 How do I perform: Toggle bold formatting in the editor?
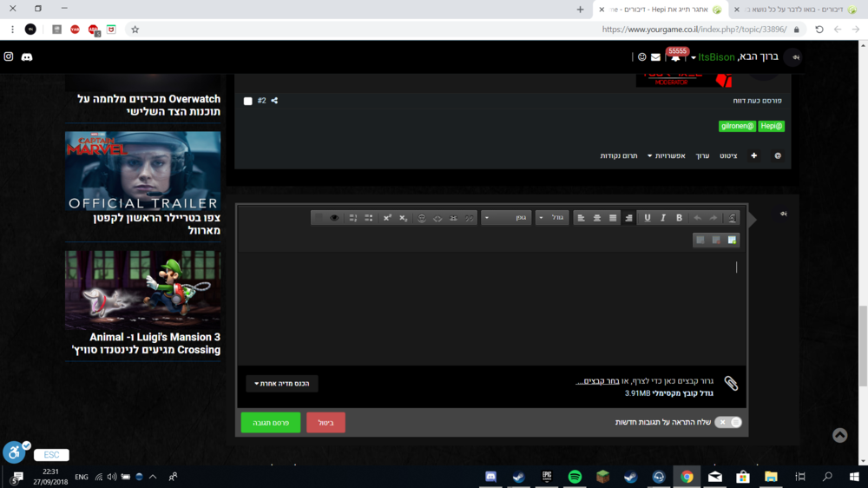pyautogui.click(x=679, y=218)
